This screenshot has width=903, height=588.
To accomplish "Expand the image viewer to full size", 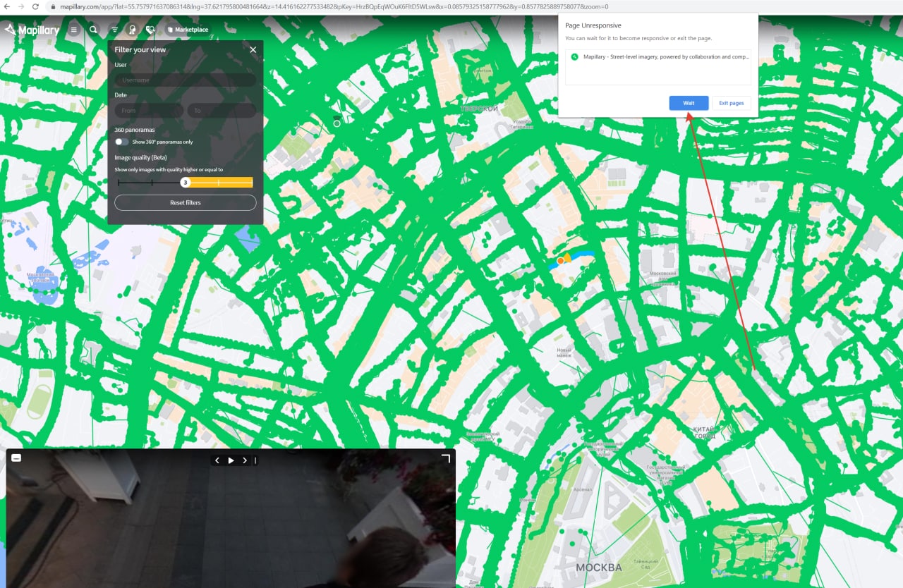I will click(445, 459).
